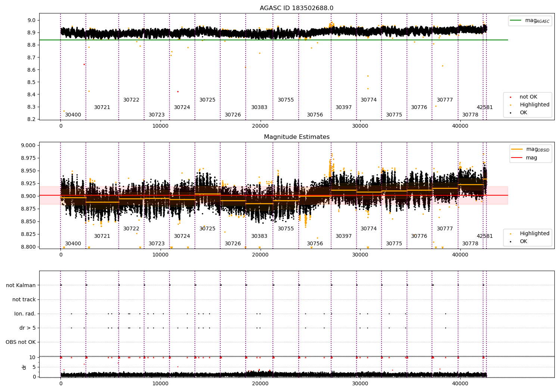
Task: Click the Magnitude Estimates plot title
Action: pyautogui.click(x=296, y=137)
